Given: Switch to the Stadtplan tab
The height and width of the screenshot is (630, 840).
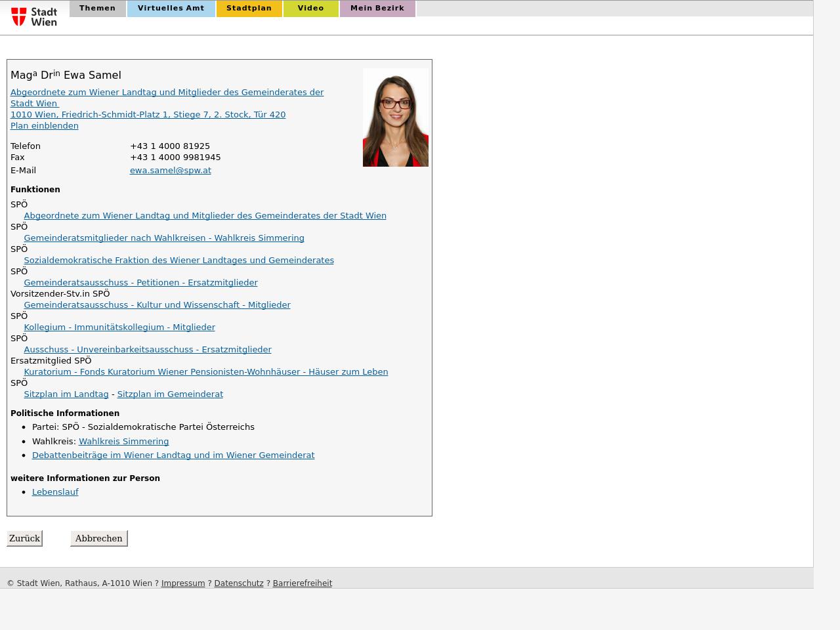Looking at the screenshot, I should tap(249, 9).
